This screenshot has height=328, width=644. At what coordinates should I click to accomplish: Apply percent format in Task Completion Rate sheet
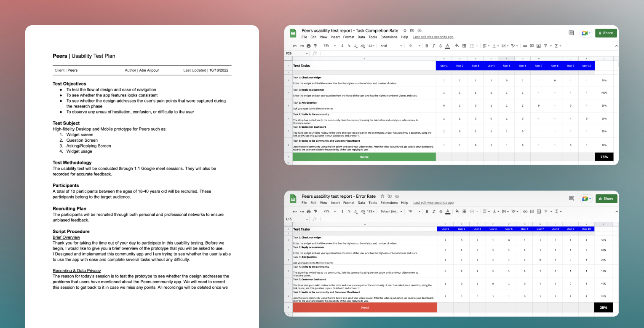point(349,46)
